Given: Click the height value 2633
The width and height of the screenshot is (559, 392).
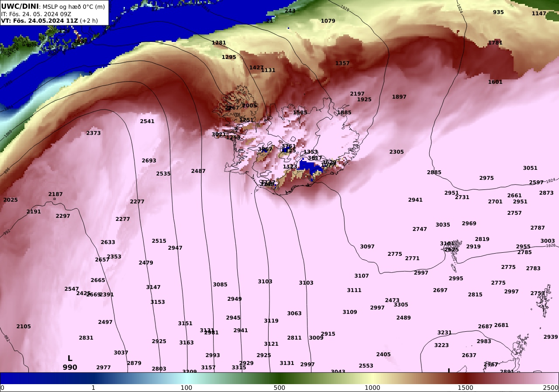Looking at the screenshot, I should point(108,242).
